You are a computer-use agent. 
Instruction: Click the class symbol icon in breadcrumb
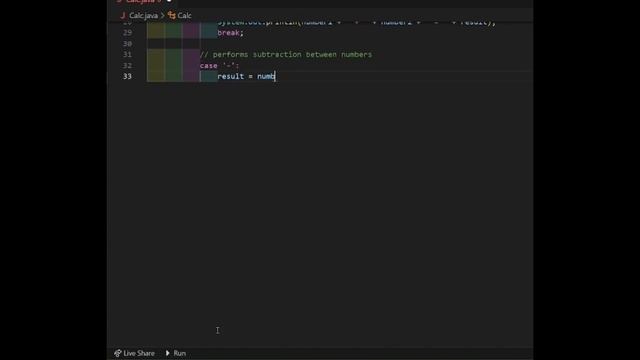[x=172, y=16]
